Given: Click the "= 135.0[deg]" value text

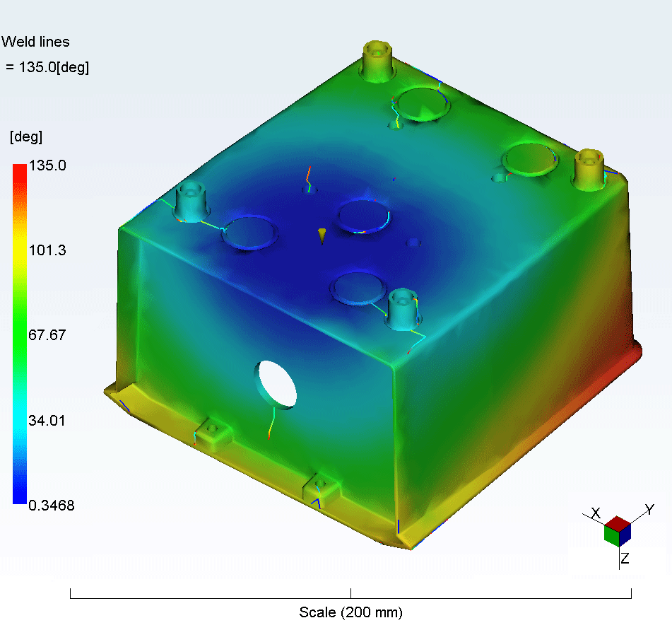Looking at the screenshot, I should [x=47, y=67].
